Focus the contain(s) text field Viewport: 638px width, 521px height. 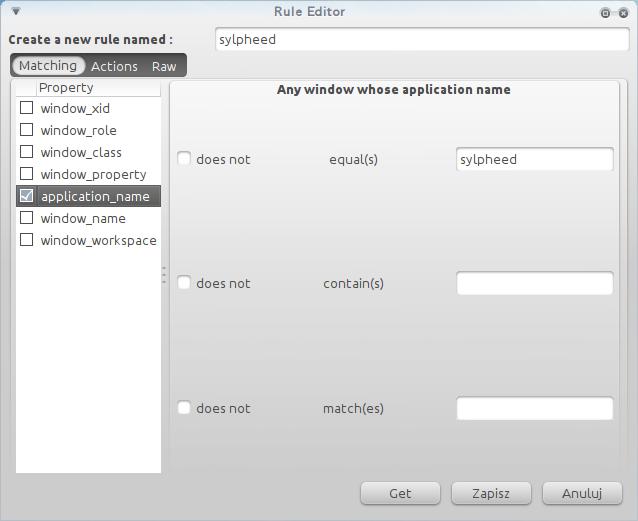[535, 283]
